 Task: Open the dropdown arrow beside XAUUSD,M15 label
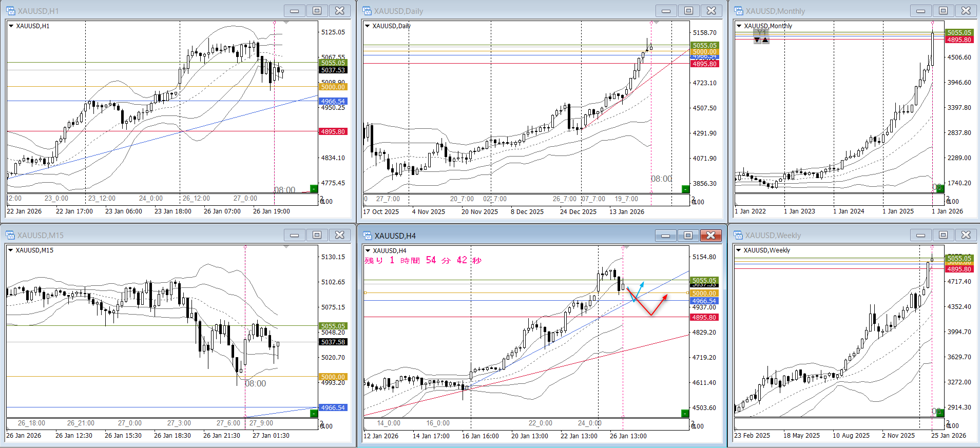pos(11,250)
